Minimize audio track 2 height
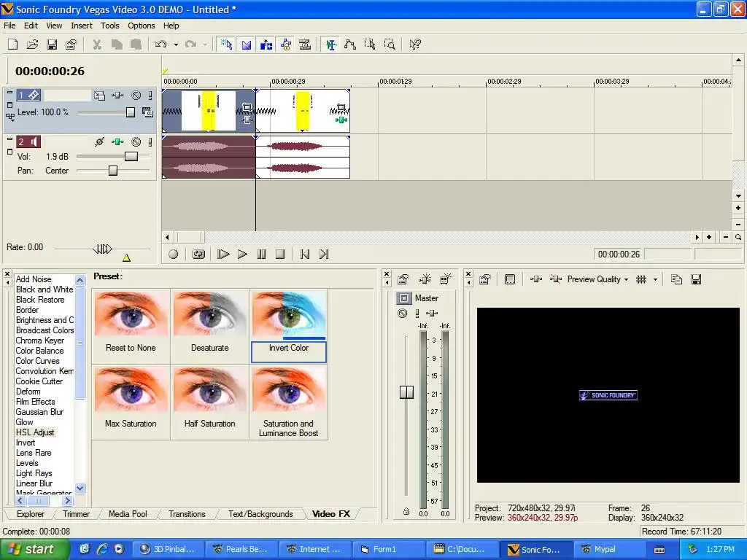Screen dimensions: 747x560 point(9,139)
